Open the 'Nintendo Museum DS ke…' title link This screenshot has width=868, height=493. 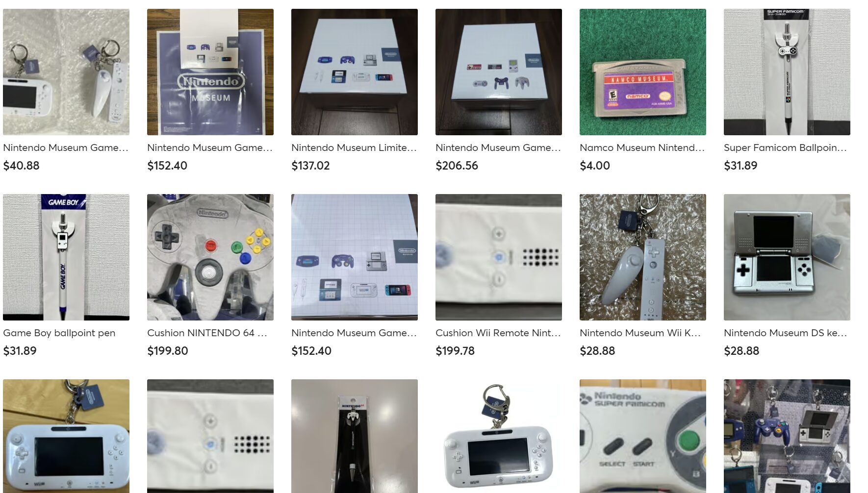coord(785,333)
